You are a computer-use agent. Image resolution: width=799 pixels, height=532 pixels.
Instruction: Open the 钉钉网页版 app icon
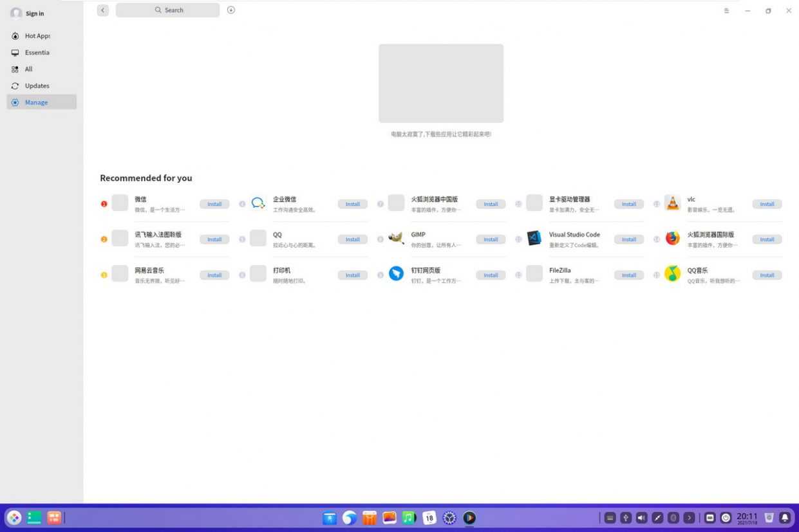pos(396,274)
